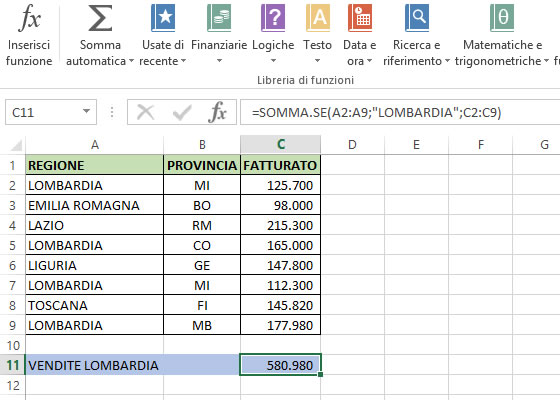Open Data e ora functions icon

pos(360,18)
